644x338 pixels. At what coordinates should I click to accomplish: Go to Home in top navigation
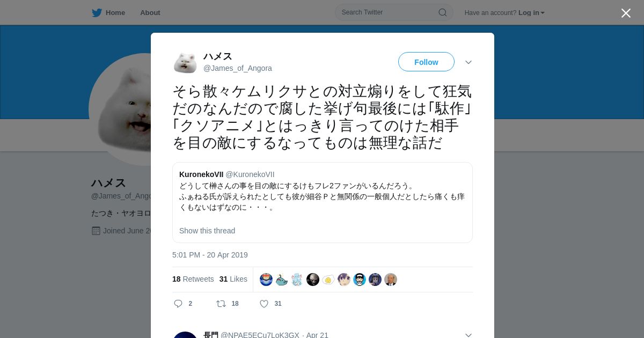click(x=115, y=13)
